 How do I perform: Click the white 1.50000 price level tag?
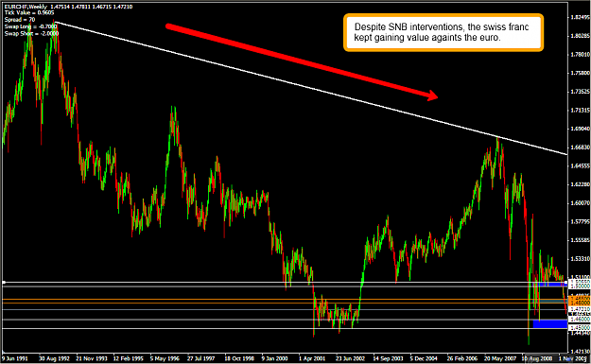tap(580, 286)
